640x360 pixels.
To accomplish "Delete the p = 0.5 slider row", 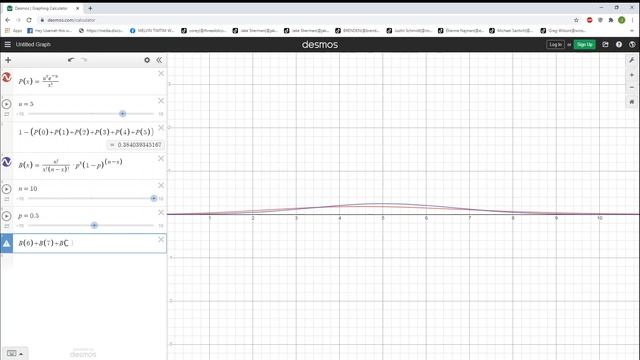I will (161, 212).
